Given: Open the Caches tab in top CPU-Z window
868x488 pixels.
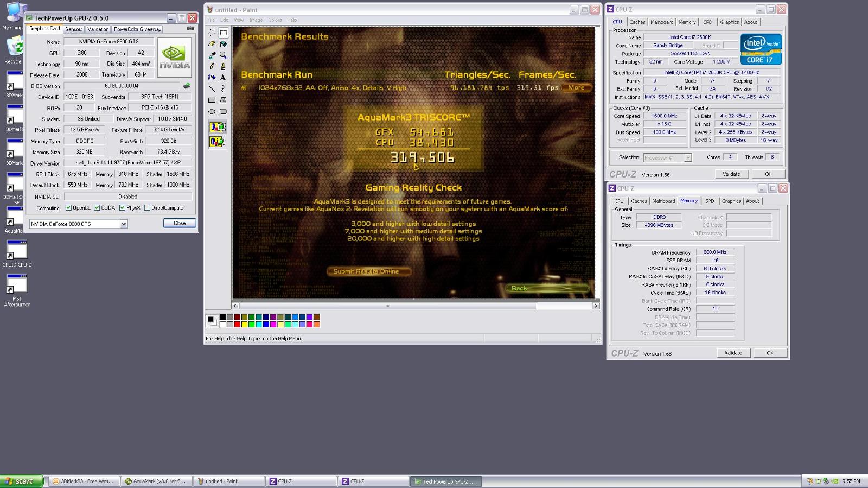Looking at the screenshot, I should click(637, 22).
